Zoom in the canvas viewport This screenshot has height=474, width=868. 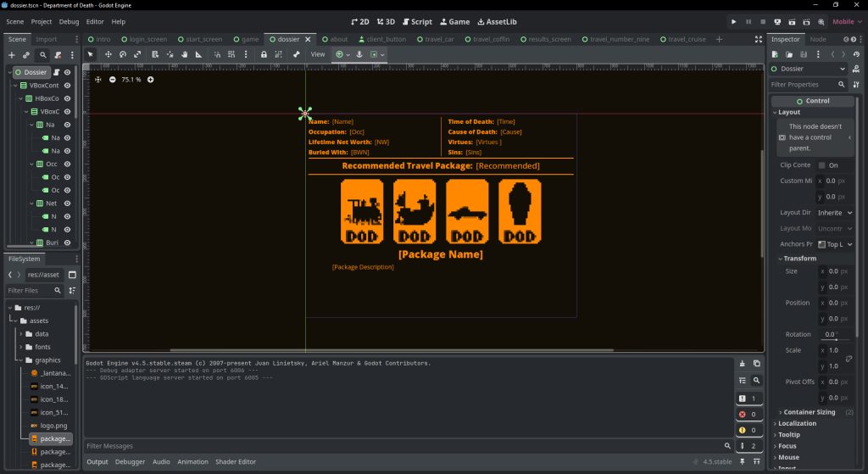tap(151, 80)
